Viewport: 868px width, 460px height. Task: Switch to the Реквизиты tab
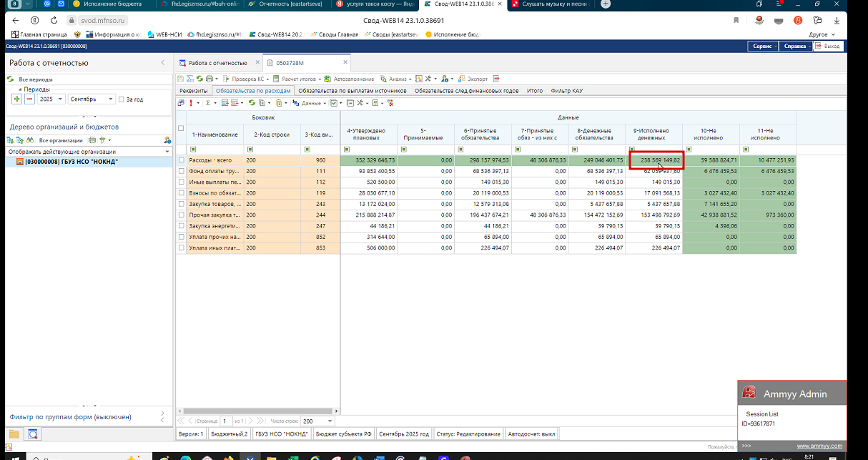[x=194, y=91]
